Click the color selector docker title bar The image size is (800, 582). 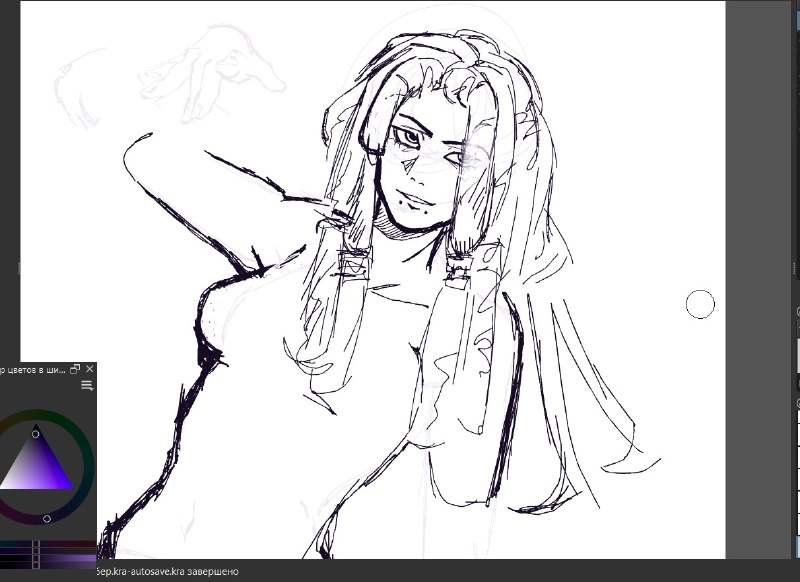(33, 369)
